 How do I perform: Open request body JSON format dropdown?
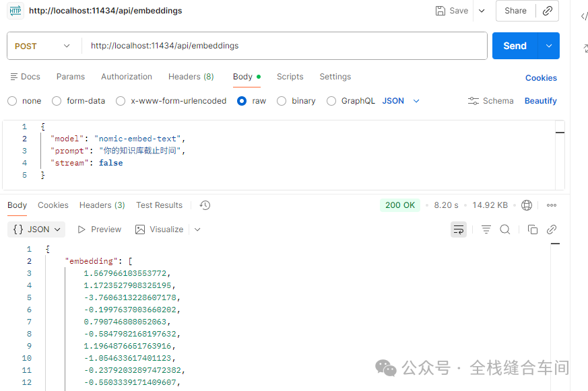coord(401,101)
